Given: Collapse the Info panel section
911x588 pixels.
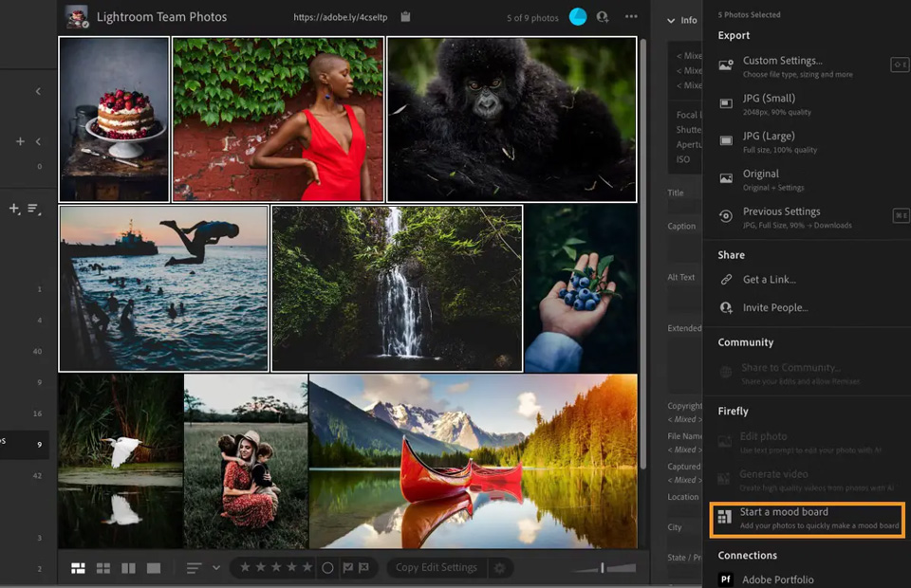Looking at the screenshot, I should click(671, 20).
